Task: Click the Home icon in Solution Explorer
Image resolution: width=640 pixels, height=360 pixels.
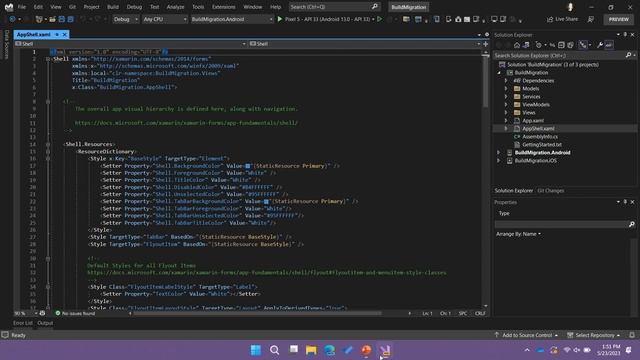Action: tap(517, 45)
